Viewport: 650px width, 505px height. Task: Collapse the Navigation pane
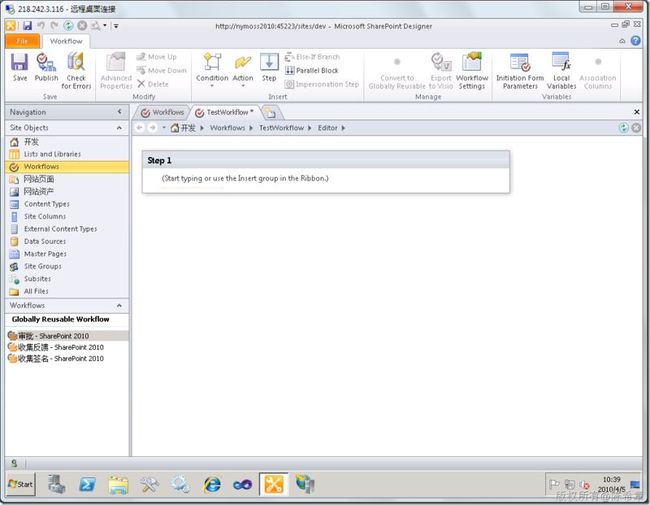pos(119,112)
